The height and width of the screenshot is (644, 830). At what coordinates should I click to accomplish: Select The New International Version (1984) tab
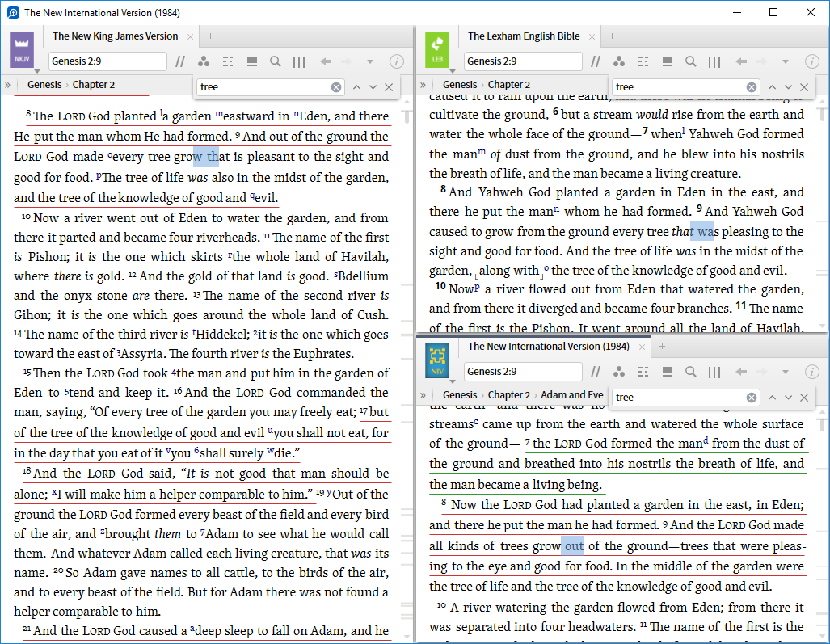(549, 346)
